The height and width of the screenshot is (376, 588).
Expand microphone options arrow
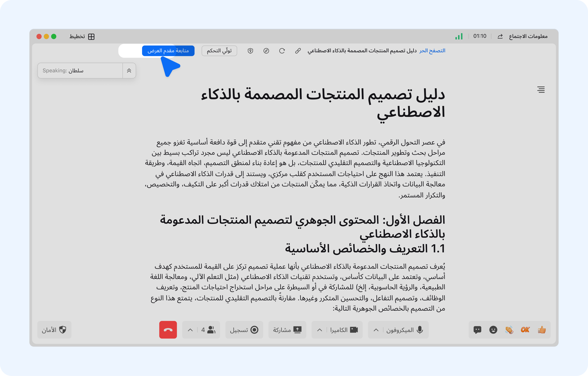[x=376, y=330]
